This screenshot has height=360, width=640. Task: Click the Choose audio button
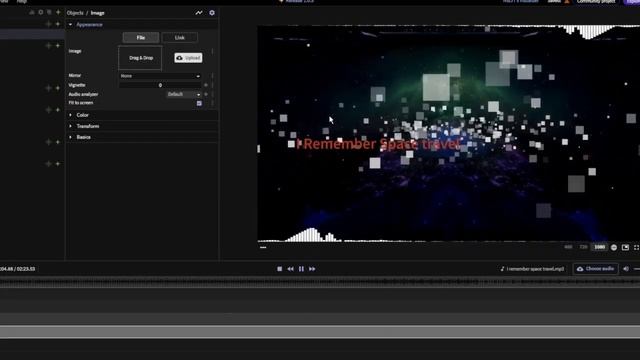[596, 269]
